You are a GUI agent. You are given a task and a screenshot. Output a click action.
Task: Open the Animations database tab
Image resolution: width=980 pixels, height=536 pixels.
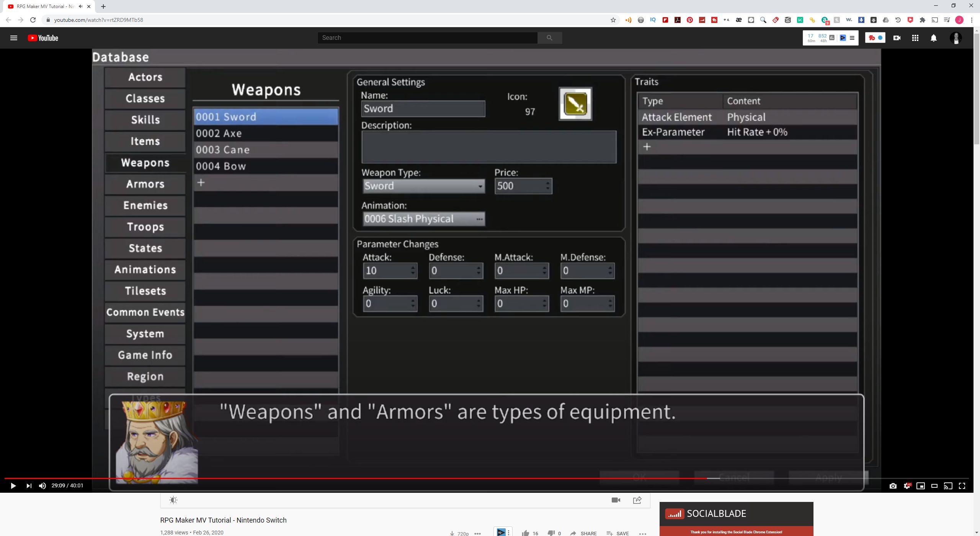coord(145,270)
